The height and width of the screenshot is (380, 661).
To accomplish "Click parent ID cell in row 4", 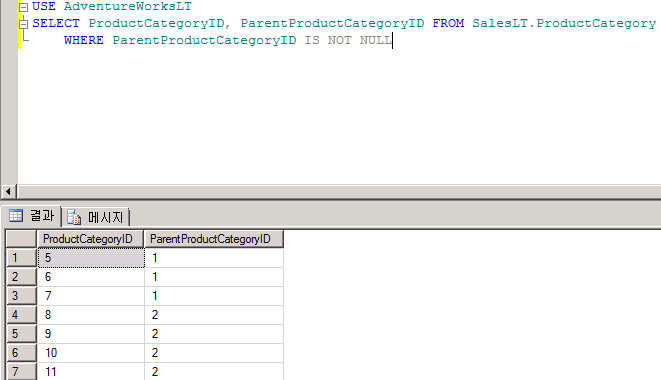I will (214, 315).
